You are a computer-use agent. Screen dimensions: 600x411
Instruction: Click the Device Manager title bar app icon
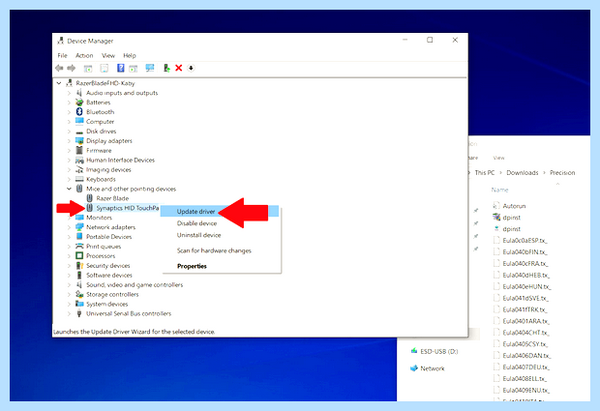pyautogui.click(x=60, y=41)
